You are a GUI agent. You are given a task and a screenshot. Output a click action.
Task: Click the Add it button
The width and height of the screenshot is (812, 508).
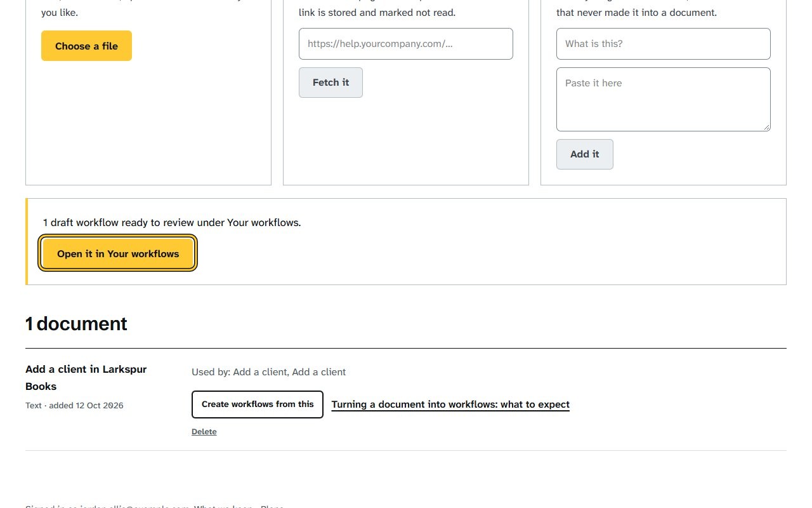(585, 154)
